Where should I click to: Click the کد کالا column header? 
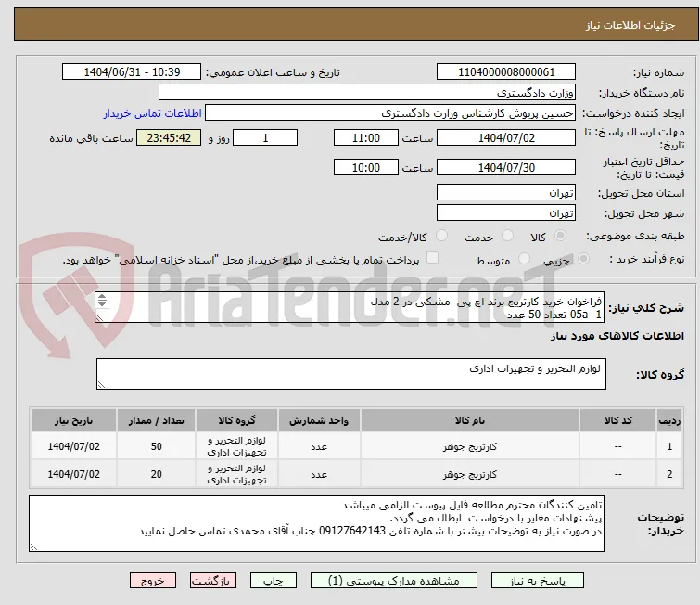pos(617,420)
